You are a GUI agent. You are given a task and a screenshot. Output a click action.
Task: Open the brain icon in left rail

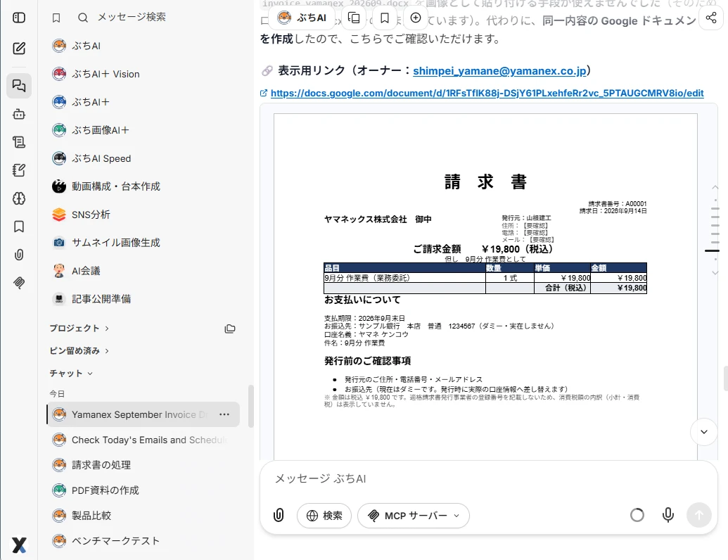point(19,198)
